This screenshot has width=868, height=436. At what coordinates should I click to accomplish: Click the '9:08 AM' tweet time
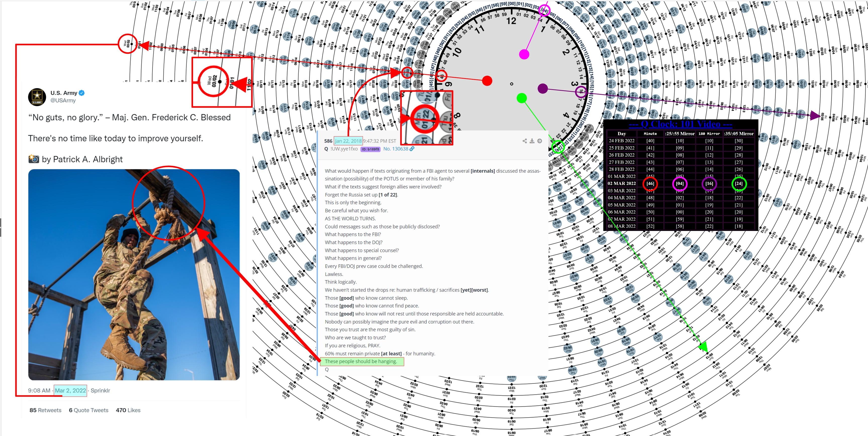tap(39, 391)
